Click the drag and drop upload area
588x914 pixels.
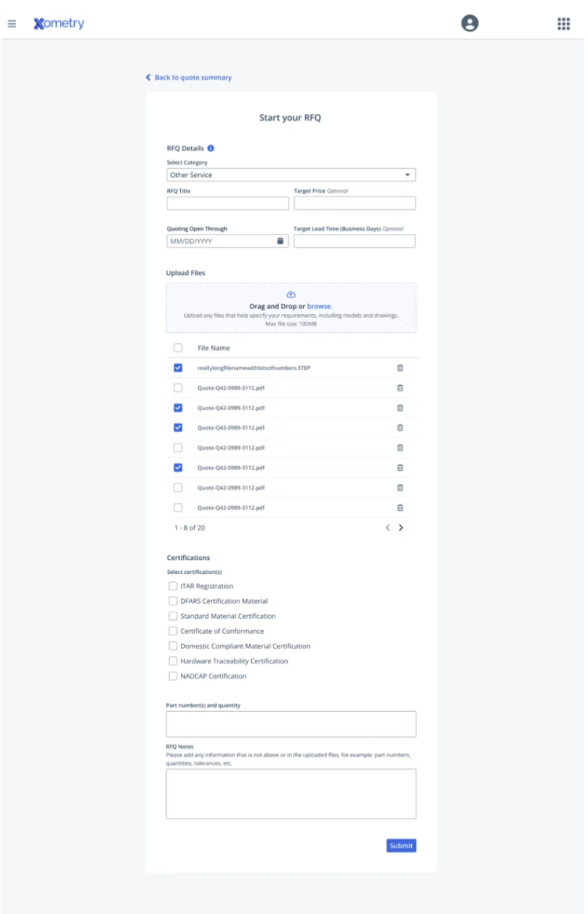coord(291,308)
